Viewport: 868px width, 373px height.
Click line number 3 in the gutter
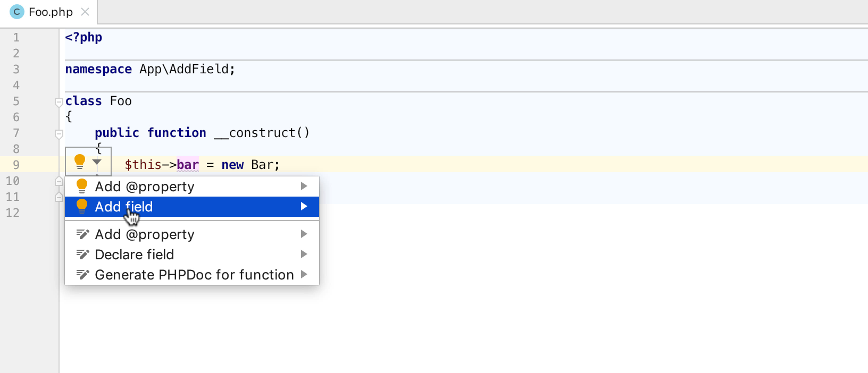pos(16,69)
